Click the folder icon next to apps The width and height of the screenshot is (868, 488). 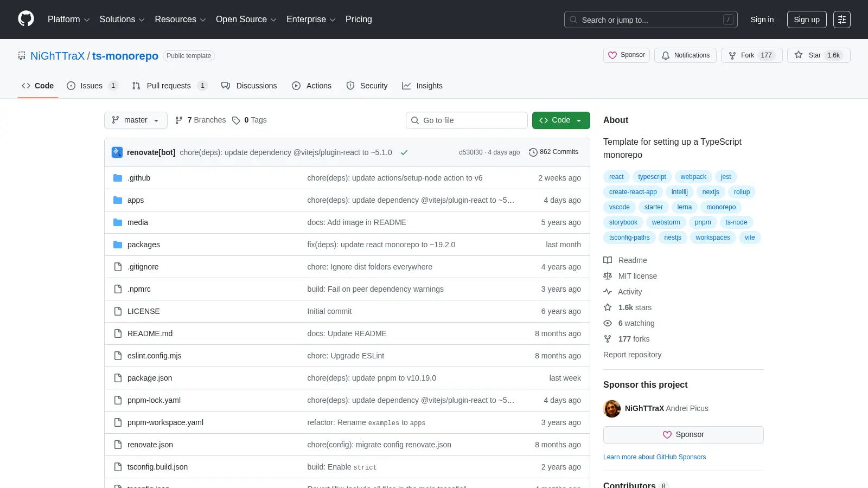coord(118,200)
